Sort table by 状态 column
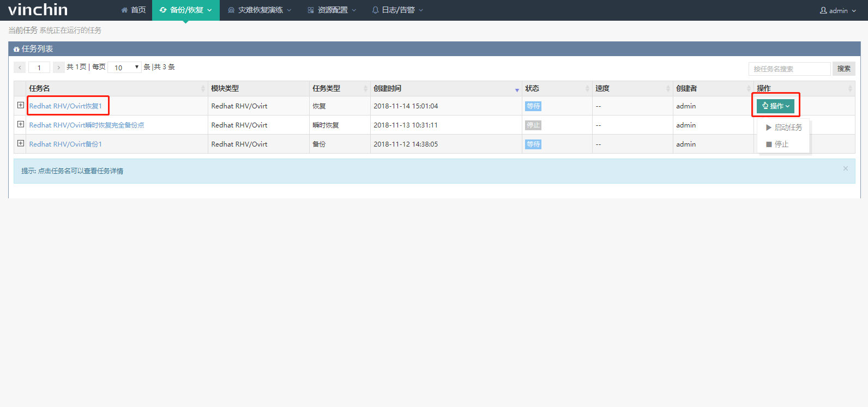 [x=557, y=88]
